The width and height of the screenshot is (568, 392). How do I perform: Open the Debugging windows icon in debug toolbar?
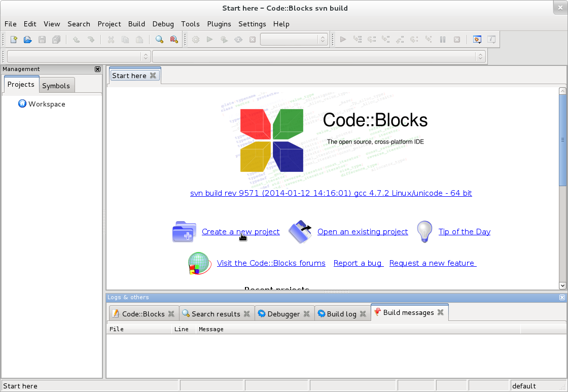click(x=477, y=39)
